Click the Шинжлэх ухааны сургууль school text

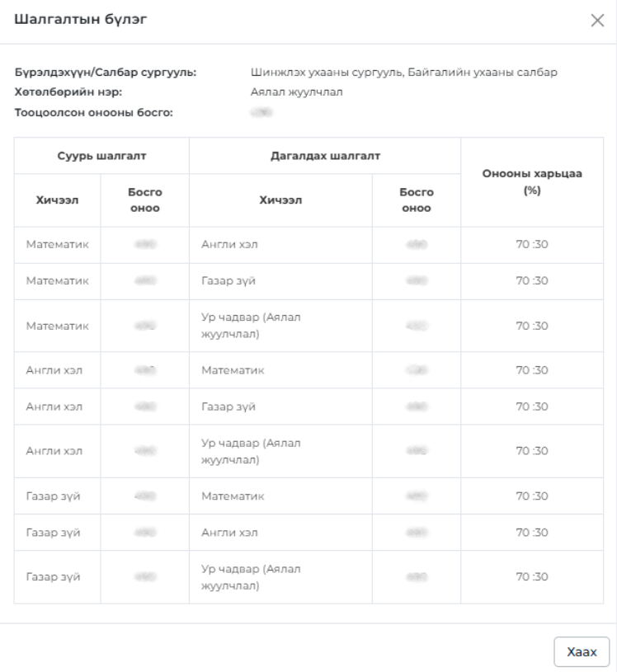point(327,72)
